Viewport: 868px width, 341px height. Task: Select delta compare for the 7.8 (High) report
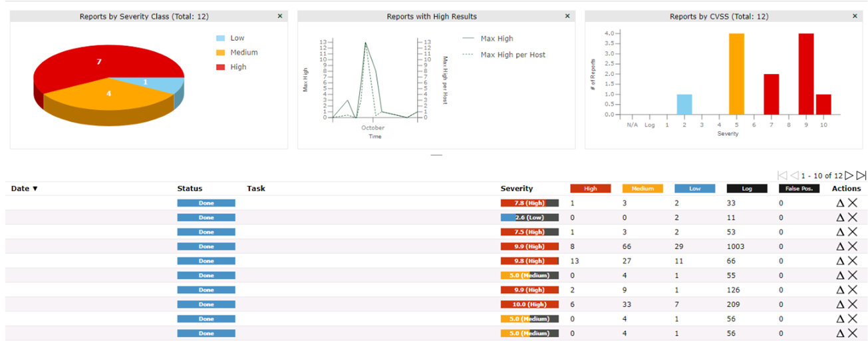pos(840,203)
